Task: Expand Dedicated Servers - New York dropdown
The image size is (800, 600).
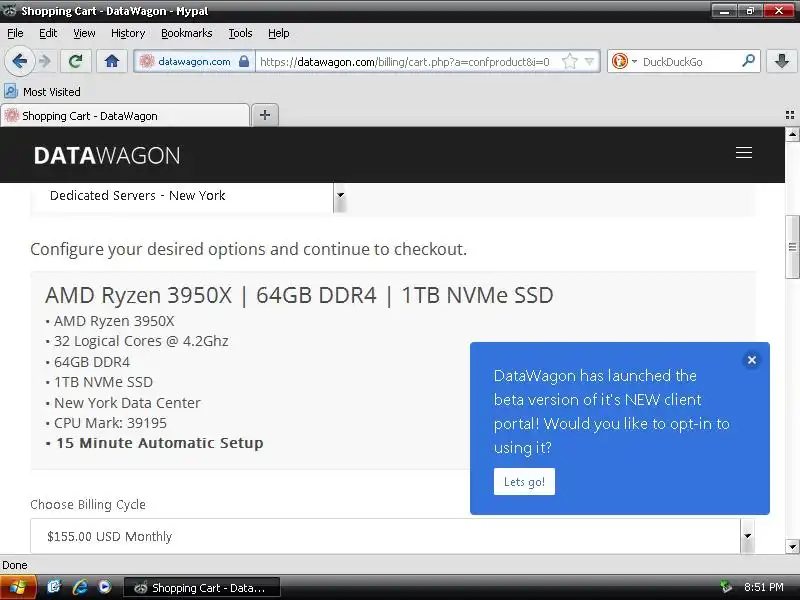Action: coord(340,196)
